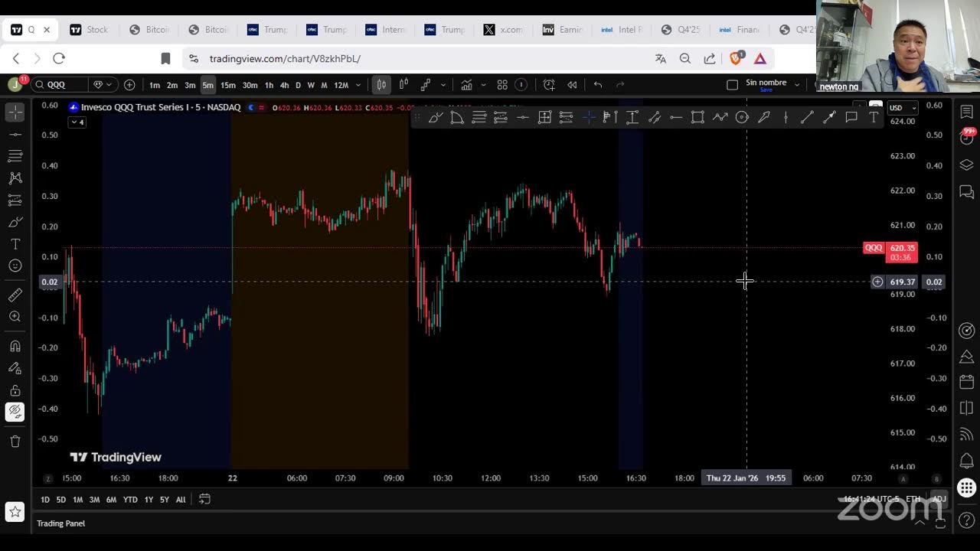Select the 1m timeframe
Image resolution: width=980 pixels, height=551 pixels.
155,85
